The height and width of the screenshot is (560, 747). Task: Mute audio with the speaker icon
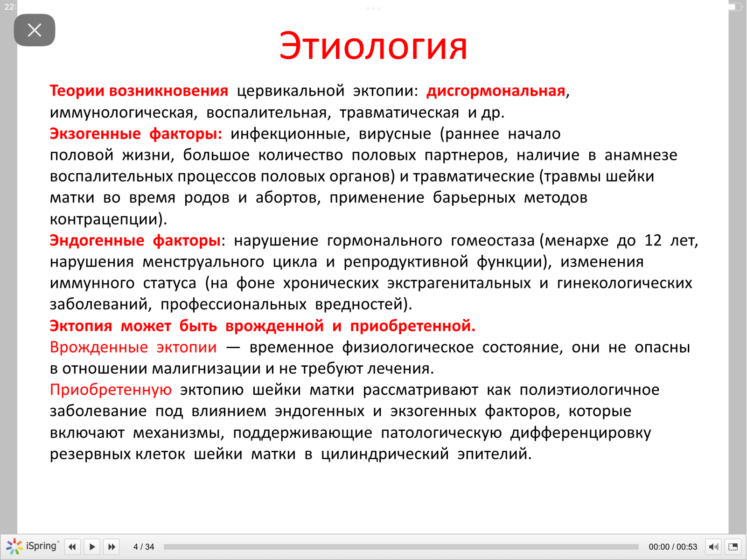713,546
